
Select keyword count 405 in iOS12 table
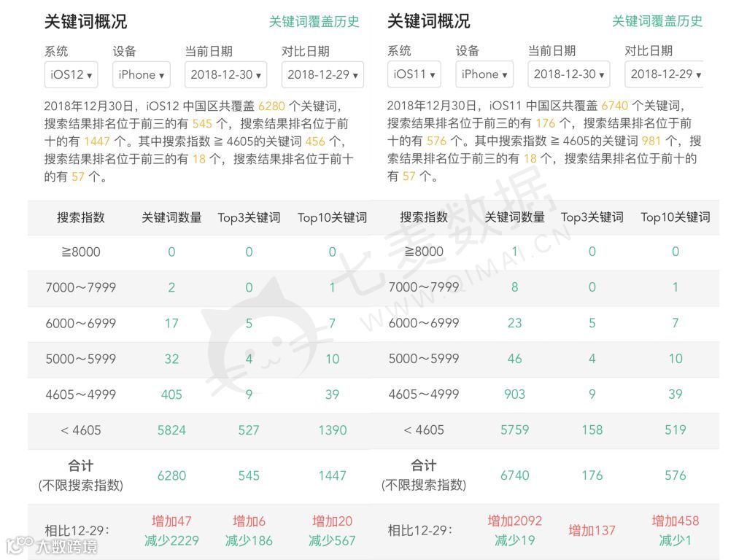(x=171, y=394)
